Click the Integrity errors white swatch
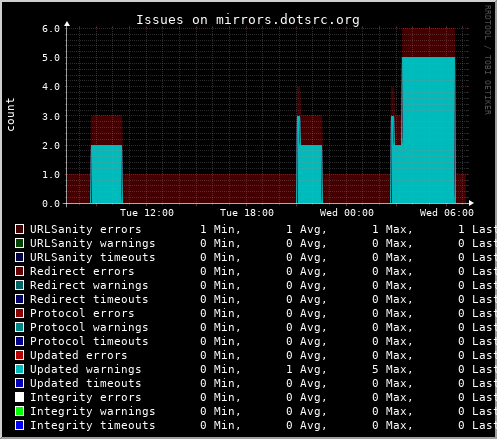497x439 pixels. coord(20,397)
